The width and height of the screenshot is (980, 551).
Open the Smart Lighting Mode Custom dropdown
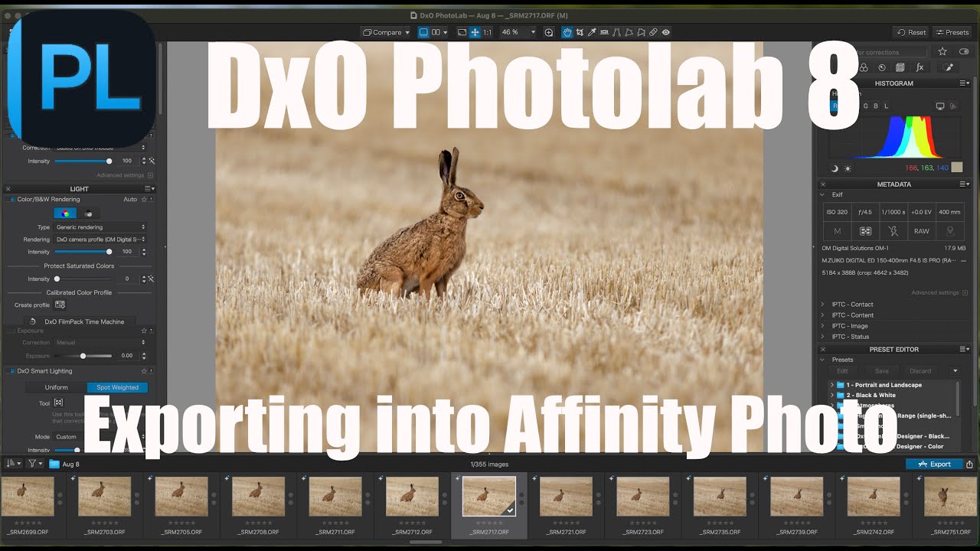100,437
